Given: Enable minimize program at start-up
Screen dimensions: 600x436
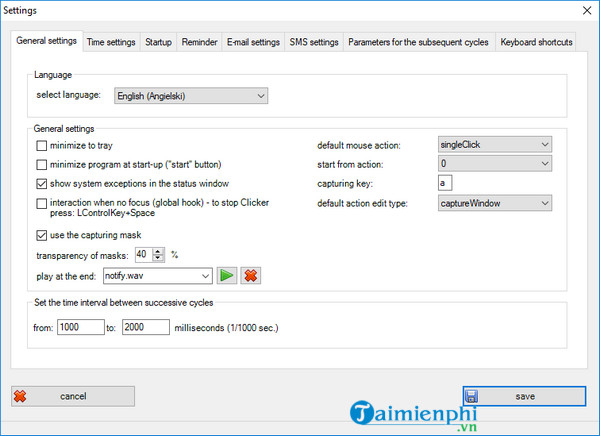Looking at the screenshot, I should [x=41, y=165].
